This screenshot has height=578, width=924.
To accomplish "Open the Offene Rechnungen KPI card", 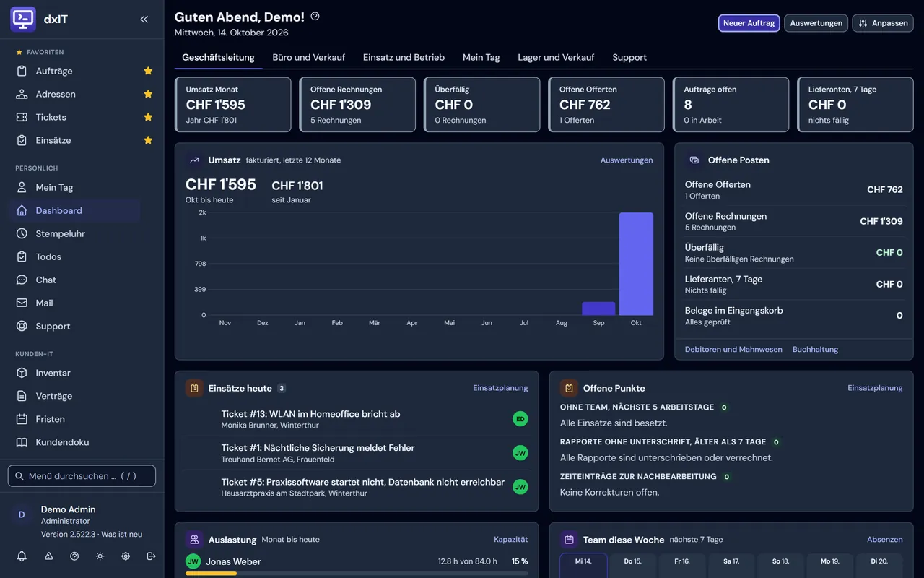I will tap(357, 105).
